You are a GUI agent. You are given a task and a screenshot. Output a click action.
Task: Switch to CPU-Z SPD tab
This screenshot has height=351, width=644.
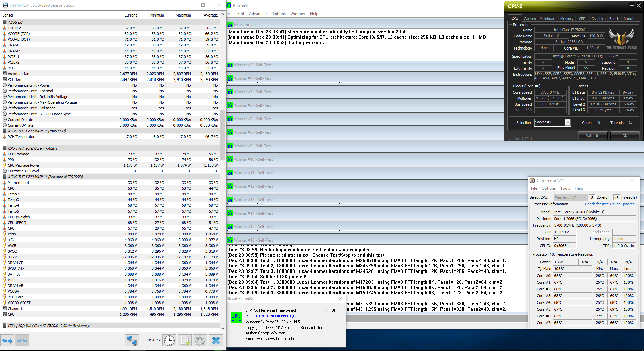pos(582,19)
